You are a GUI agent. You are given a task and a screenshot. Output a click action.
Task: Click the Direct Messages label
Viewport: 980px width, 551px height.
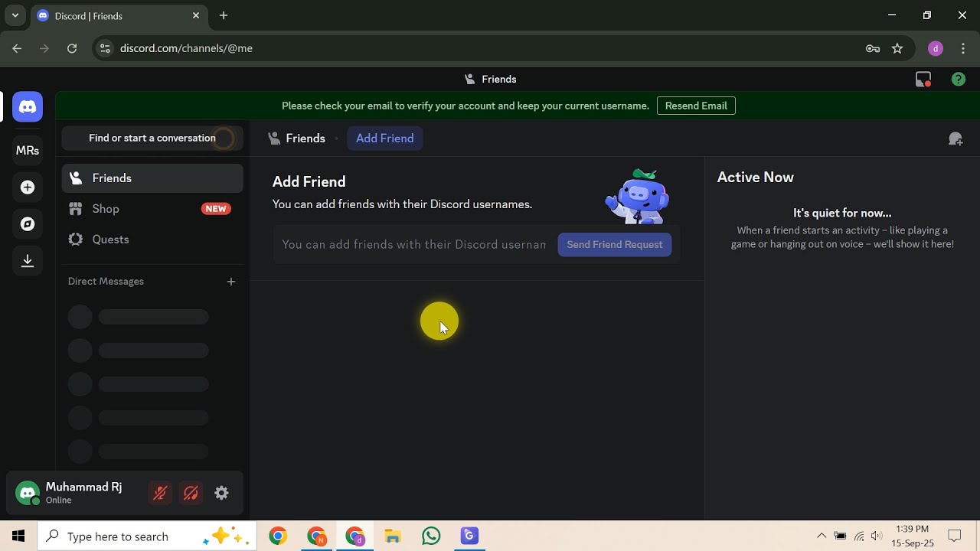click(106, 282)
